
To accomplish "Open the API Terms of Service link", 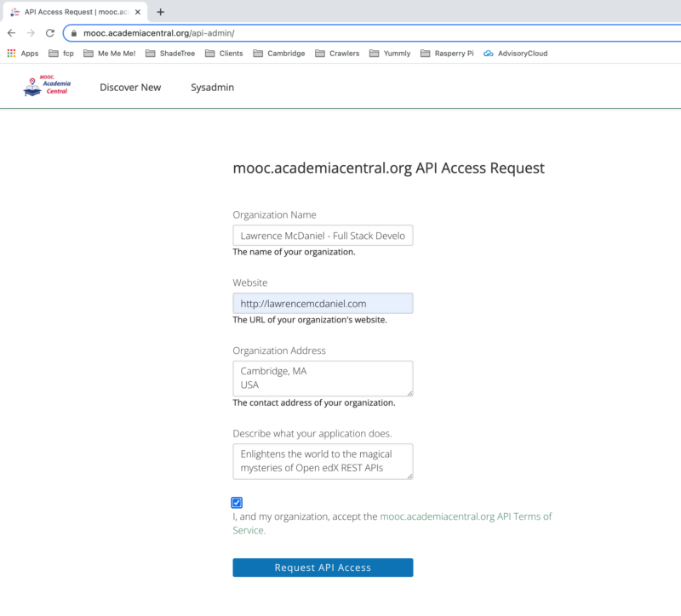I will (x=466, y=516).
